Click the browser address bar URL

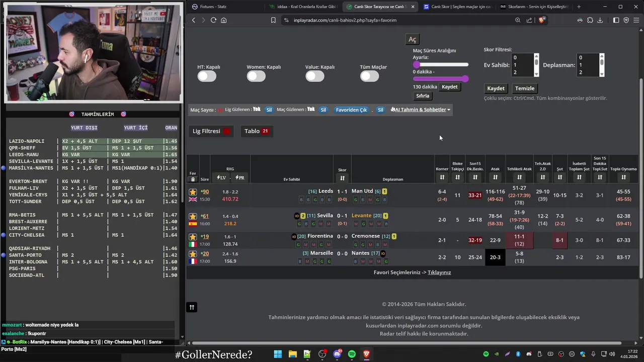pos(345,20)
